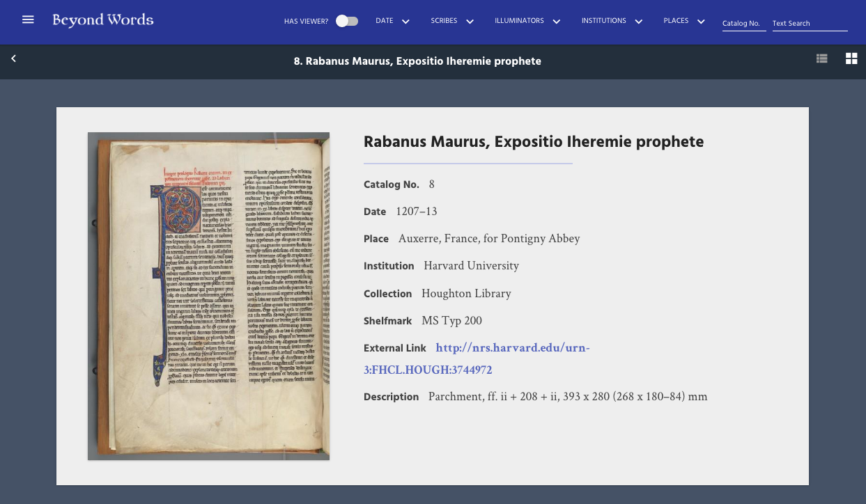Select the catalog number value 8
This screenshot has width=866, height=504.
click(x=432, y=184)
